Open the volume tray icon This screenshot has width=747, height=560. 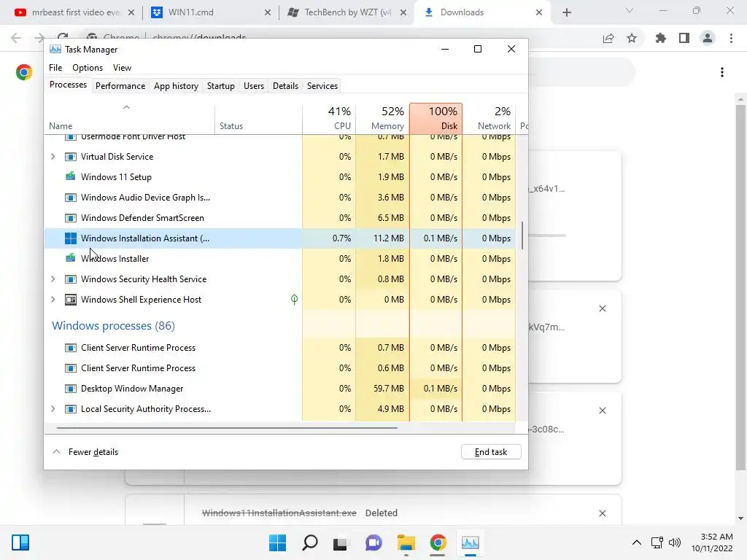point(675,542)
